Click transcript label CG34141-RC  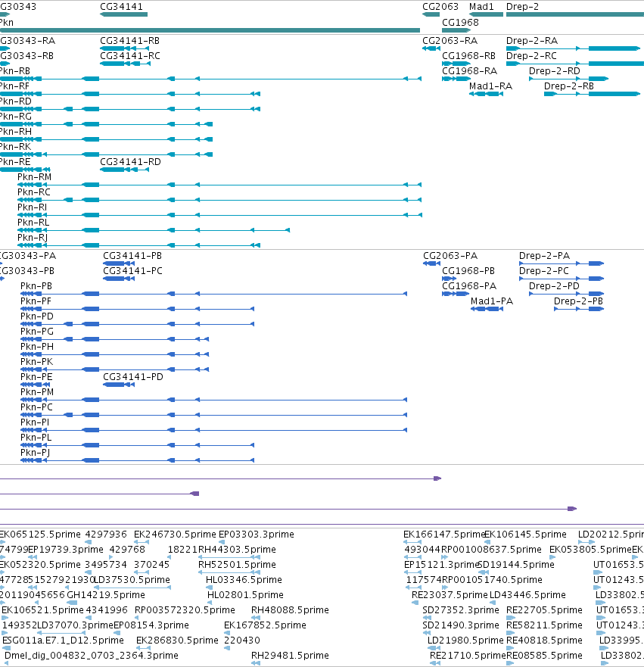[129, 56]
